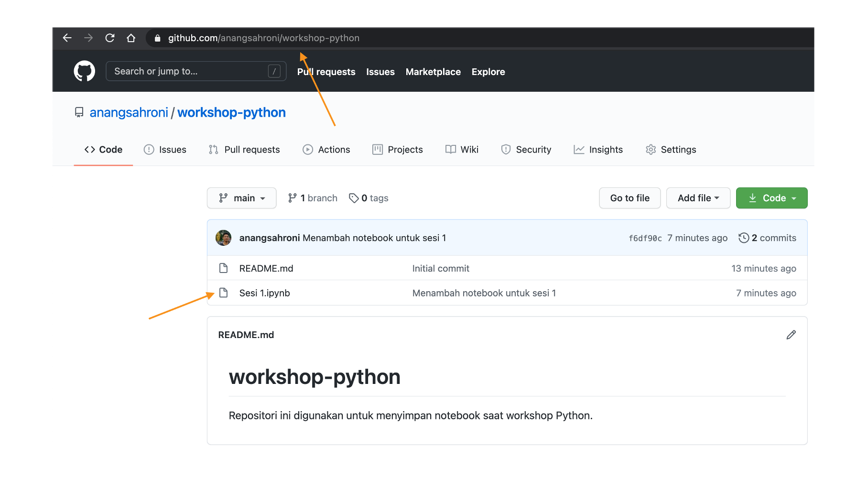Open the Wiki tab
868x480 pixels.
(462, 150)
